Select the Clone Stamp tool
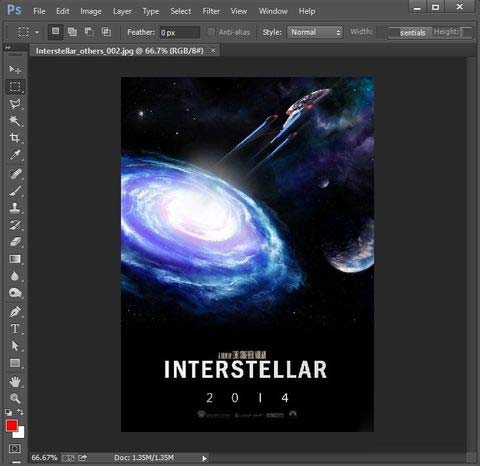Screen dimensions: 480x466 coord(15,208)
